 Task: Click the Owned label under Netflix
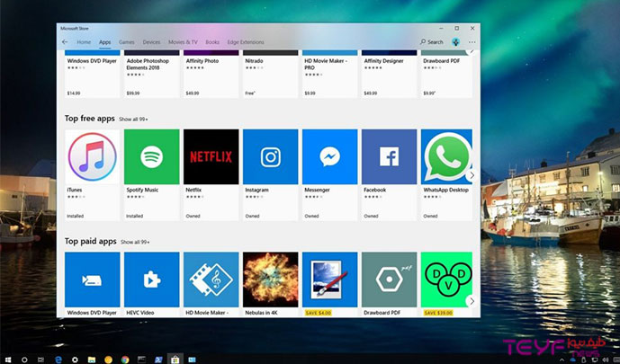click(x=193, y=216)
